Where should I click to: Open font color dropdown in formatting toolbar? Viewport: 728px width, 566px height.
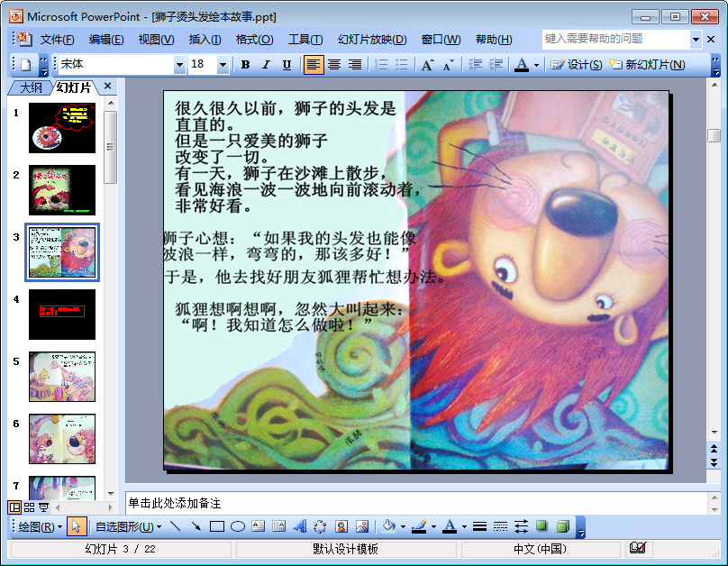pyautogui.click(x=536, y=65)
